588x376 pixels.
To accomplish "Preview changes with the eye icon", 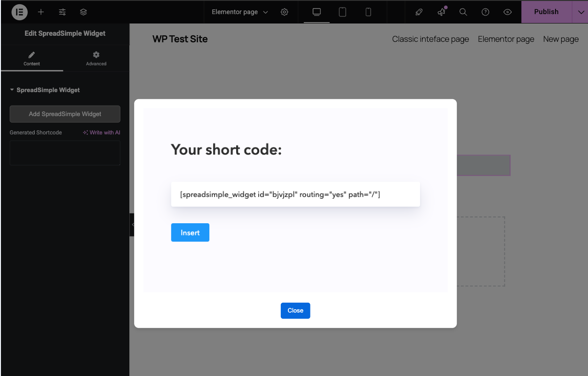I will point(508,12).
